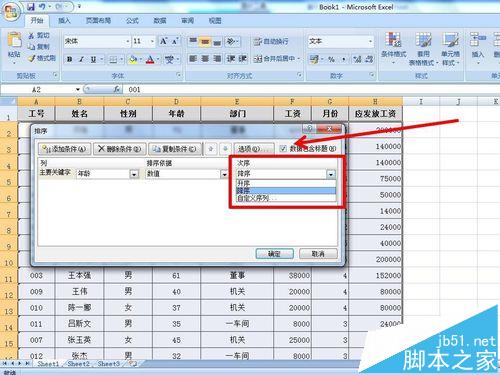This screenshot has width=500, height=375.
Task: Toggle bold formatting
Action: tap(69, 59)
